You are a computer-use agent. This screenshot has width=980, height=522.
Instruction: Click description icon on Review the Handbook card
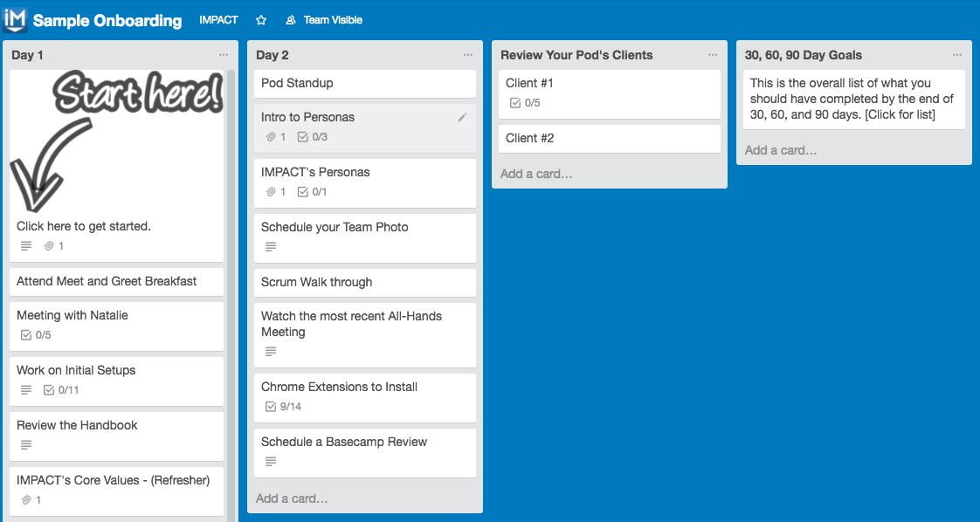(x=26, y=445)
